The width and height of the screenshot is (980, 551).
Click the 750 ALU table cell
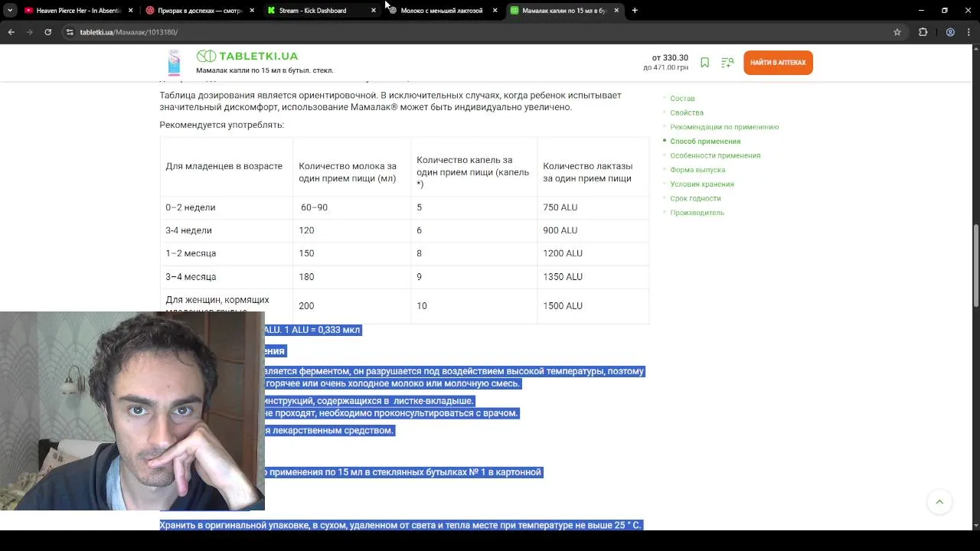[593, 207]
